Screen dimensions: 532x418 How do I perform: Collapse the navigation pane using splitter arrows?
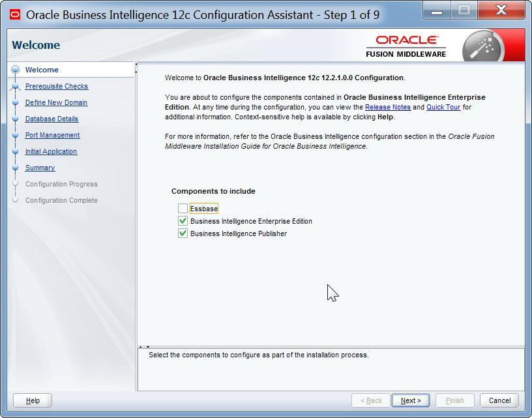click(x=136, y=64)
